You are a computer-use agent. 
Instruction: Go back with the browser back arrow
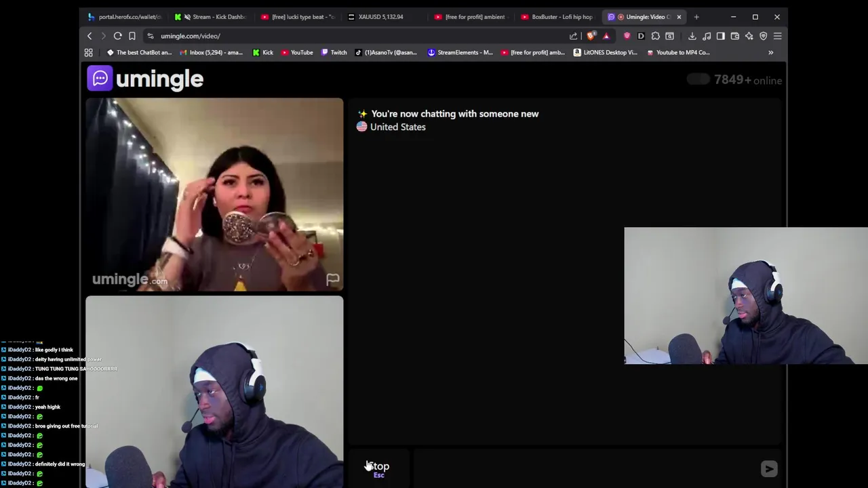[90, 36]
